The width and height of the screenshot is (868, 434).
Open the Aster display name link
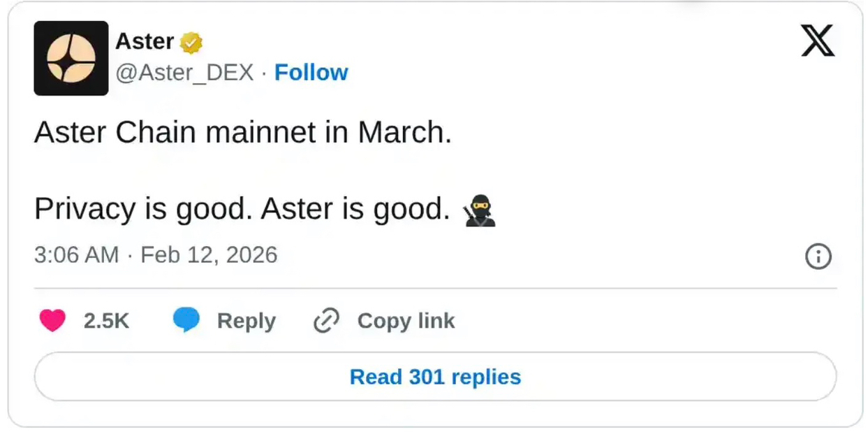pyautogui.click(x=145, y=41)
